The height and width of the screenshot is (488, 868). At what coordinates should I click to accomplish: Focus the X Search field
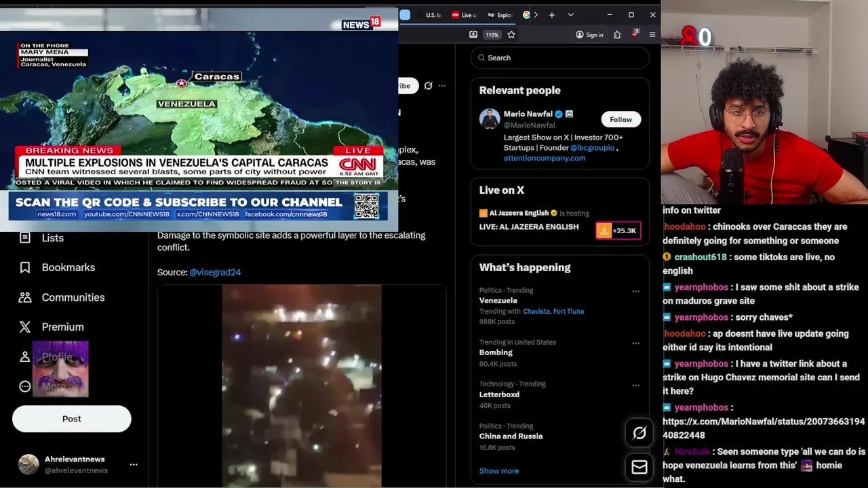point(560,58)
